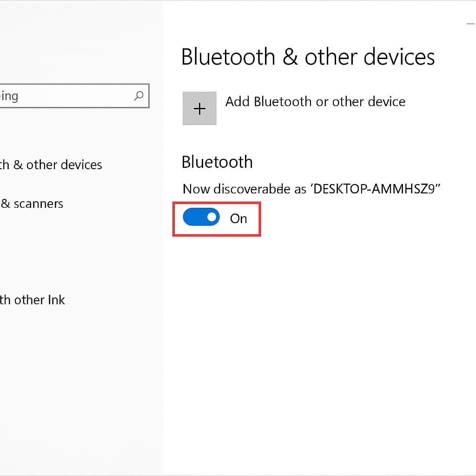Click the On label beside the toggle
Screen dimensions: 476x476
pos(239,218)
